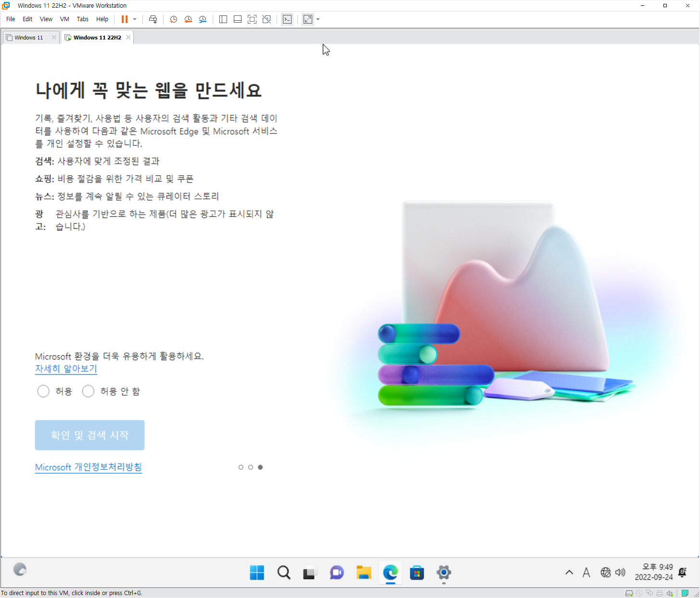This screenshot has width=700, height=598.
Task: Switch to Unity mode
Action: coord(267,19)
